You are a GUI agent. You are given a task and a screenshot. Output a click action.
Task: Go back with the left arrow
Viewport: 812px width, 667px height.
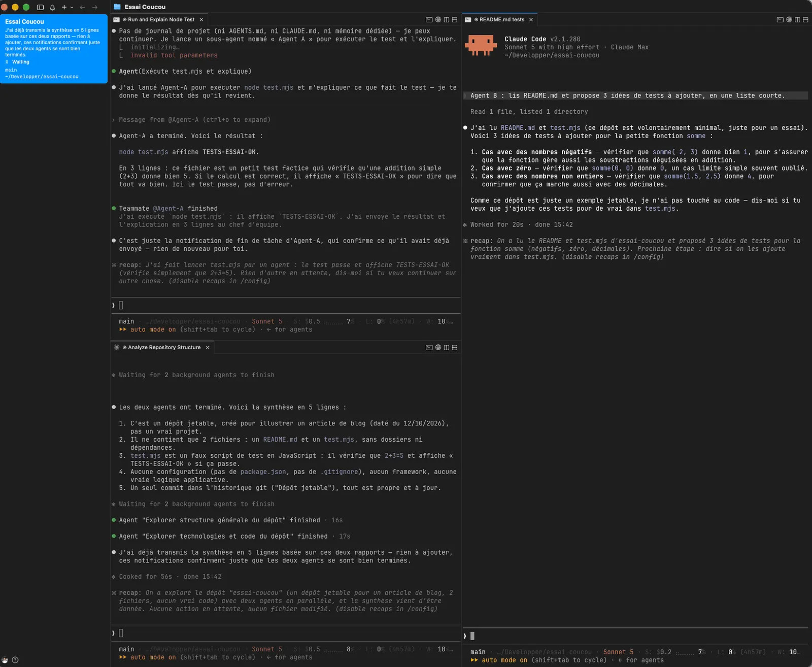tap(82, 7)
